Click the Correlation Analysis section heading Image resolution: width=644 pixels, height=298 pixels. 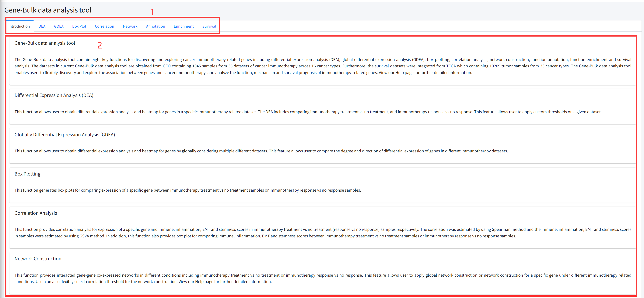click(x=36, y=213)
